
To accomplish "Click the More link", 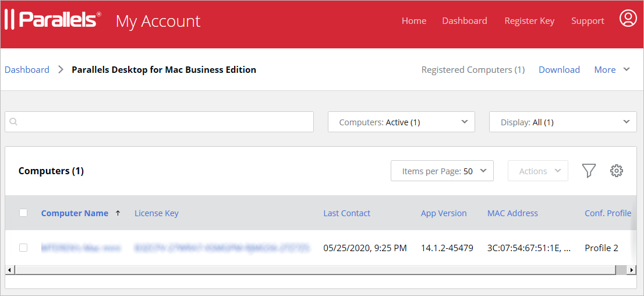I will point(604,70).
